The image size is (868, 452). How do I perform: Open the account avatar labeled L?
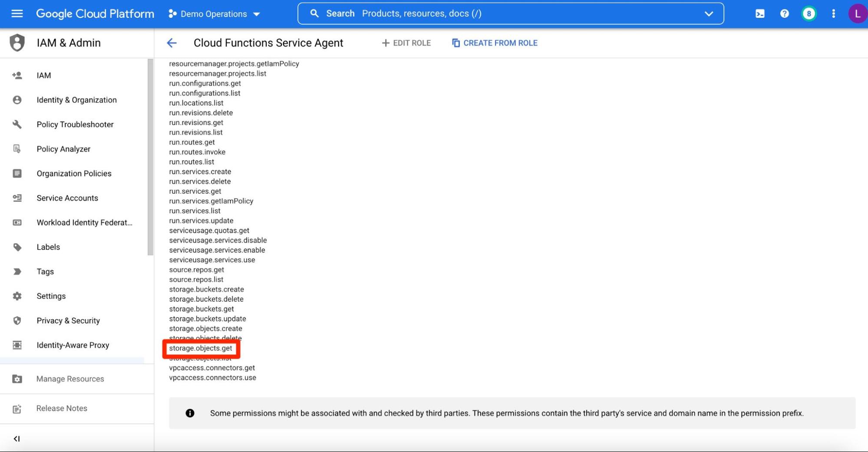(x=857, y=14)
